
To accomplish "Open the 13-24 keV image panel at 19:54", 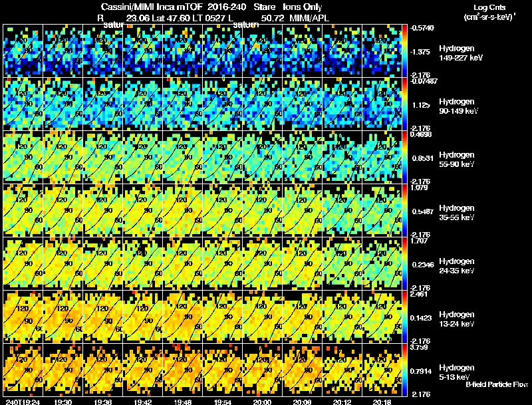I will pos(223,317).
